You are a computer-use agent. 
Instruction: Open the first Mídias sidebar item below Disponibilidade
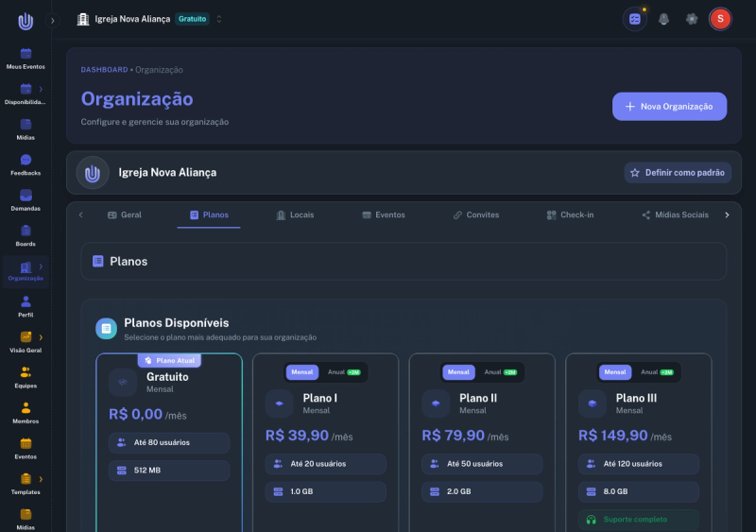tap(26, 129)
